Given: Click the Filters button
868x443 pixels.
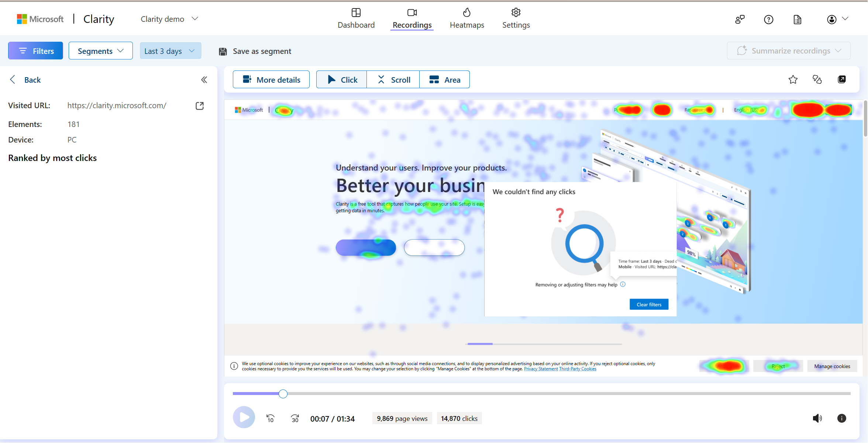Looking at the screenshot, I should (x=35, y=51).
